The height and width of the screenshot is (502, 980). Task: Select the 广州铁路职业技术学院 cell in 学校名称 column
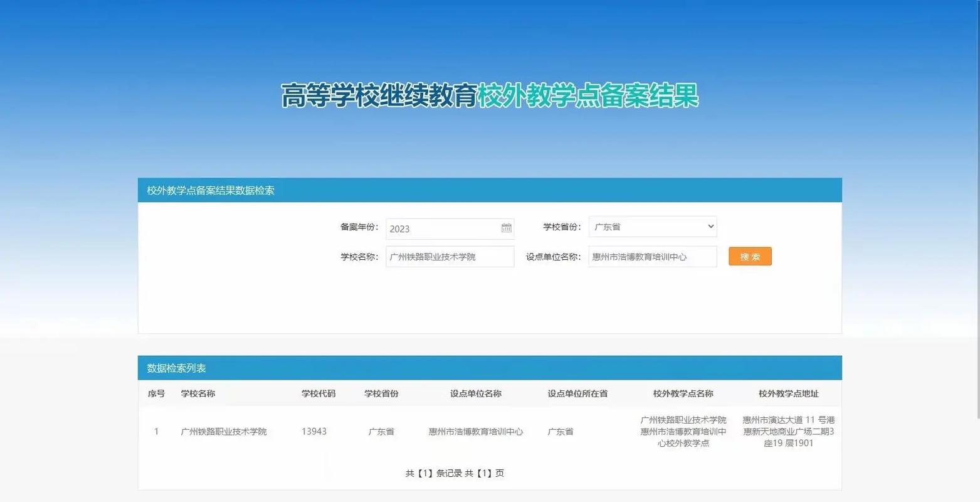(224, 432)
